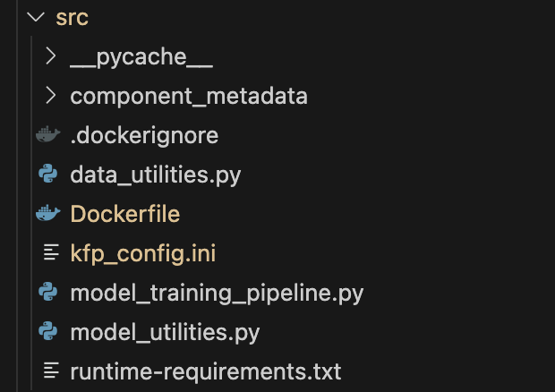This screenshot has width=555, height=392.
Task: Click the Python icon next to model_utilities.py
Action: coord(48,332)
